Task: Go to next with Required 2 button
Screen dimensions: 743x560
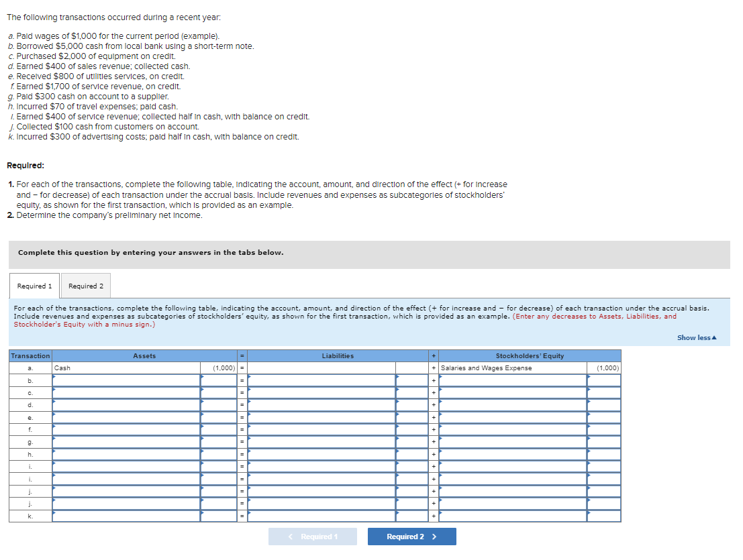Action: [x=412, y=537]
